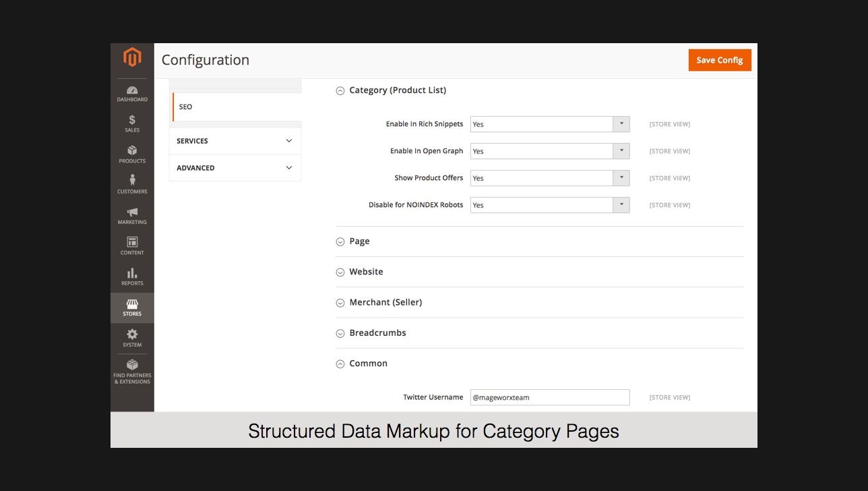Open Enable In Open Graph dropdown

pos(549,151)
